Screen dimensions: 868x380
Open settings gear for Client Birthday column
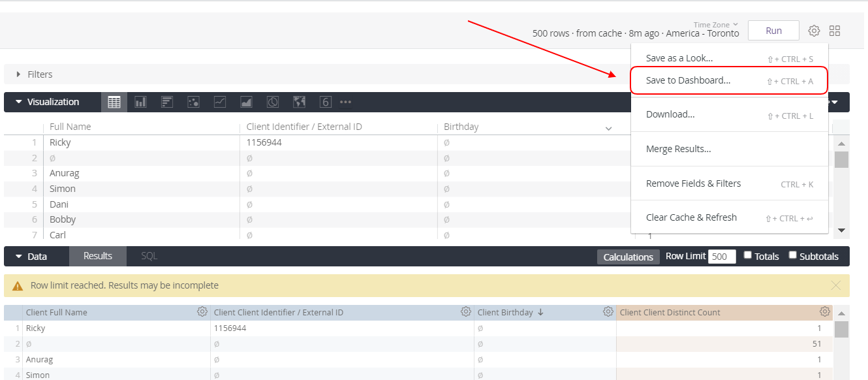tap(608, 312)
